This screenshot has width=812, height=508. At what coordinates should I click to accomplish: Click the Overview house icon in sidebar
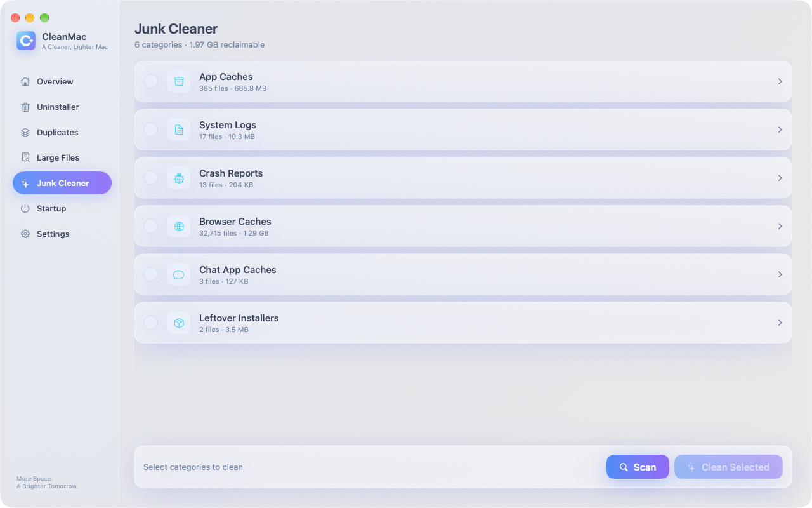click(x=25, y=81)
